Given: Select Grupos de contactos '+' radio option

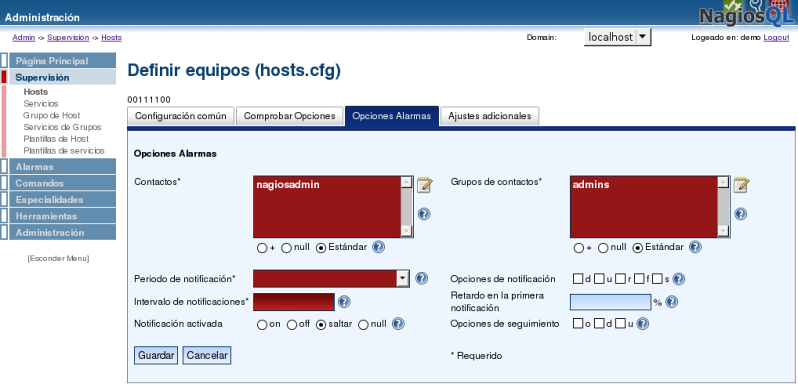Looking at the screenshot, I should (x=578, y=248).
